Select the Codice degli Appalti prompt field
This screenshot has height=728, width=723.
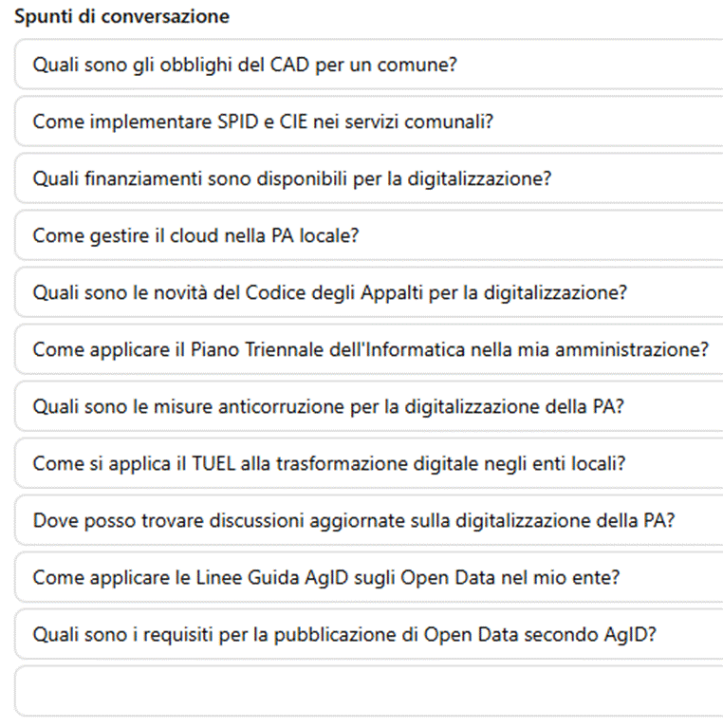369,292
